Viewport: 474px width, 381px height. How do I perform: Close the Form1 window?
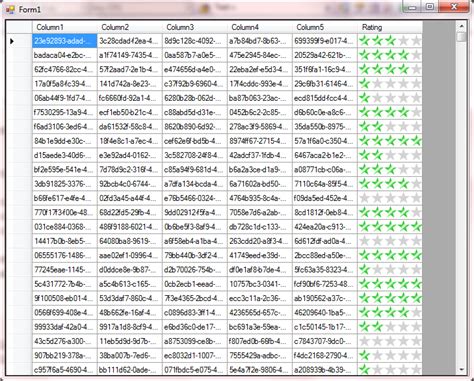(x=454, y=7)
